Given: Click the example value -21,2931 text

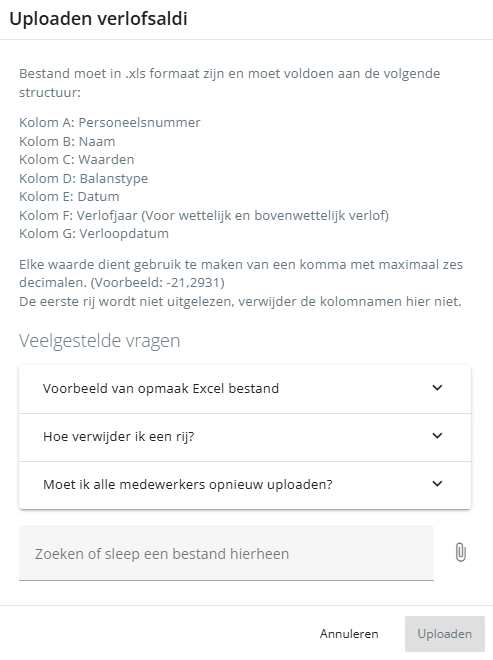Looking at the screenshot, I should [x=193, y=282].
